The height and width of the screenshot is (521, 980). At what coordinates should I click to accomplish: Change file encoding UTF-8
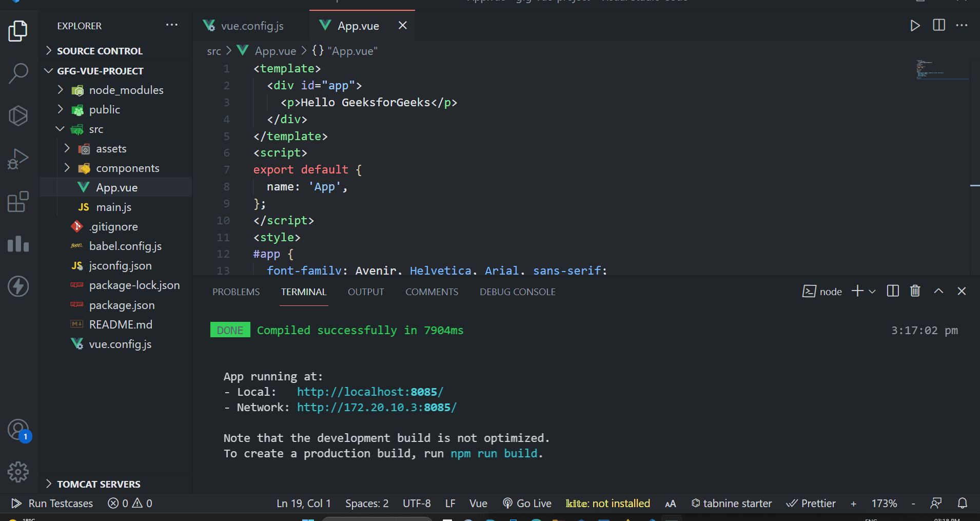(x=417, y=504)
